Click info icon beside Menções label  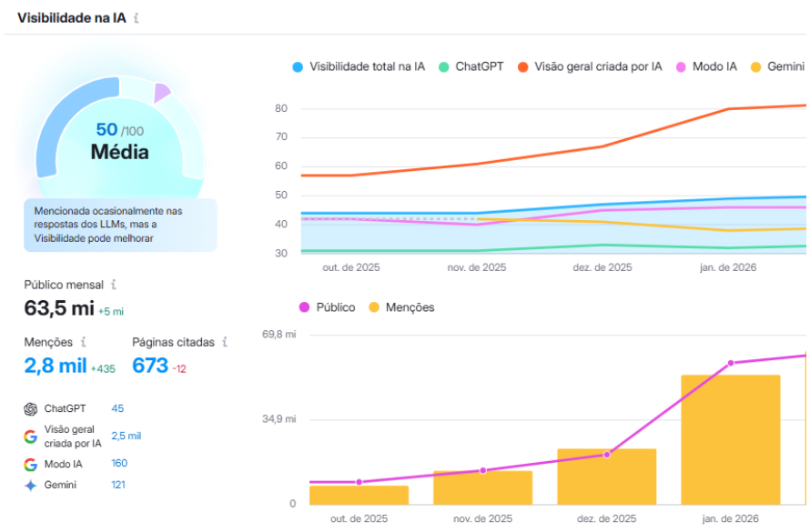83,342
